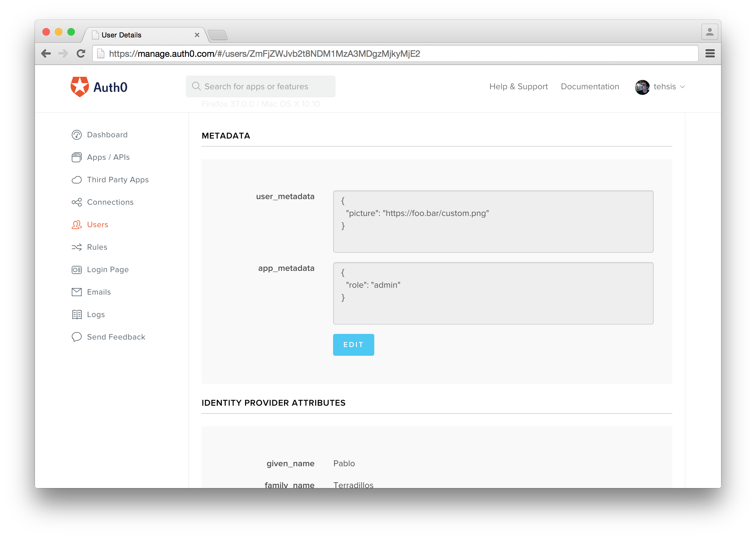756x538 pixels.
Task: Click the Logs book icon
Action: [76, 314]
